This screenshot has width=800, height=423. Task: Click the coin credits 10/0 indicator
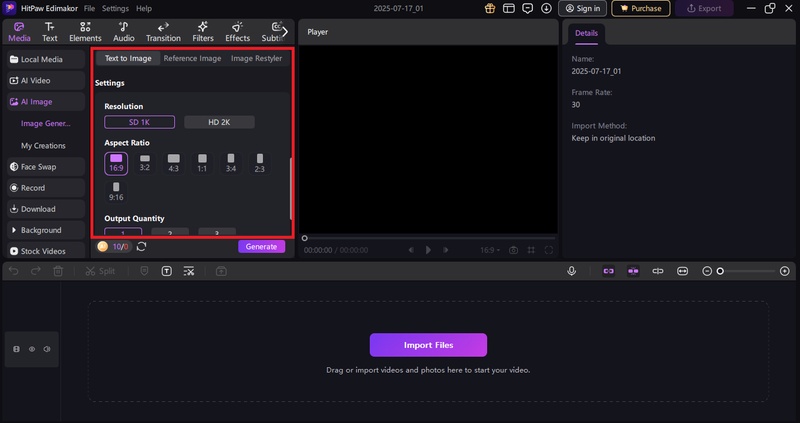coord(114,246)
